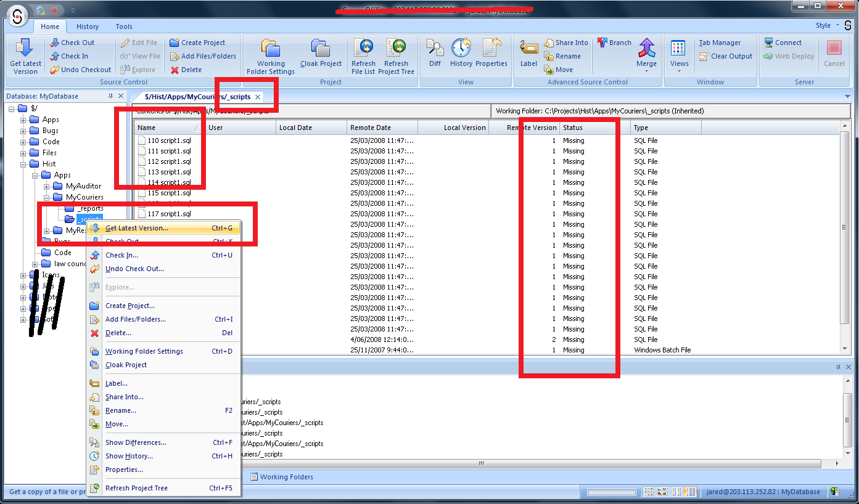Image resolution: width=859 pixels, height=504 pixels.
Task: Click Connect in Server group
Action: click(783, 43)
